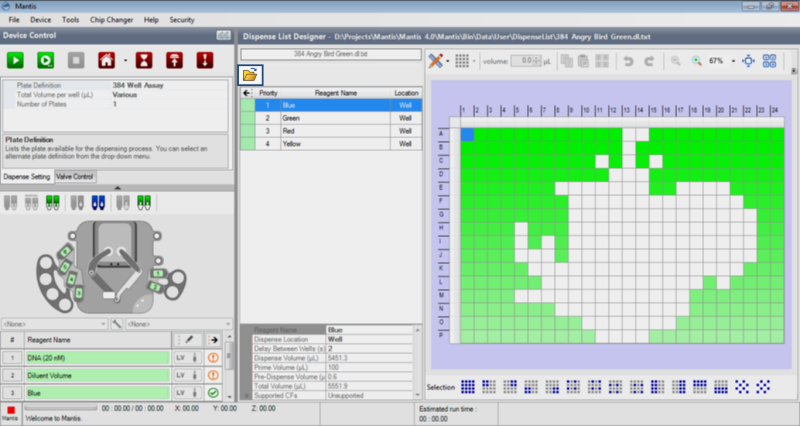
Task: Select the Red reagent row
Action: point(331,131)
